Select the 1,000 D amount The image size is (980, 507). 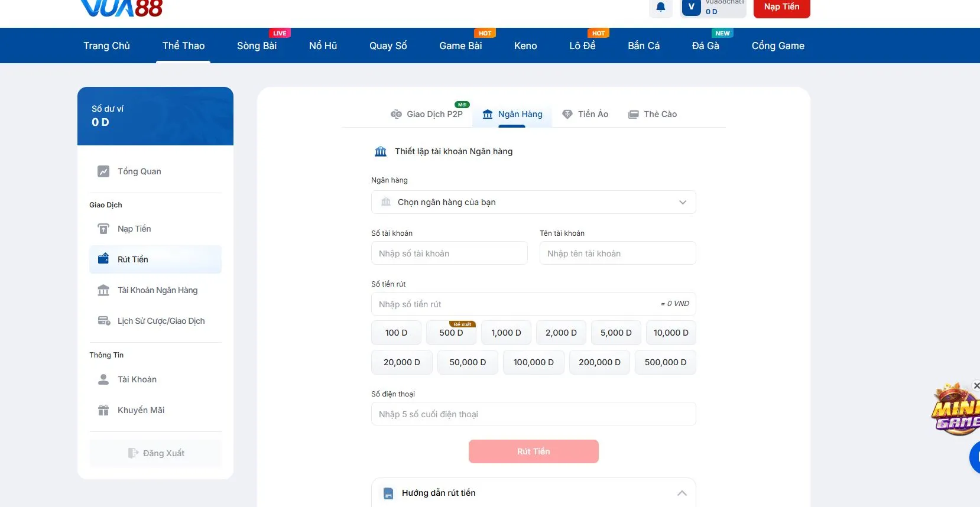click(506, 333)
